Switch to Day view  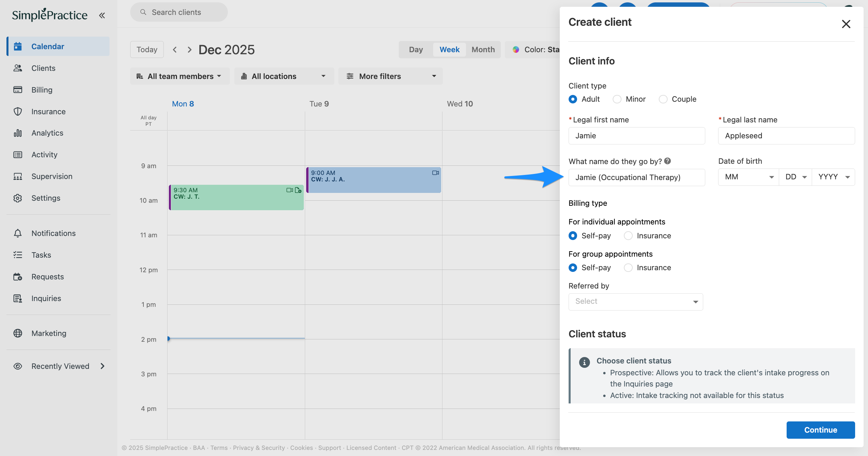(416, 49)
